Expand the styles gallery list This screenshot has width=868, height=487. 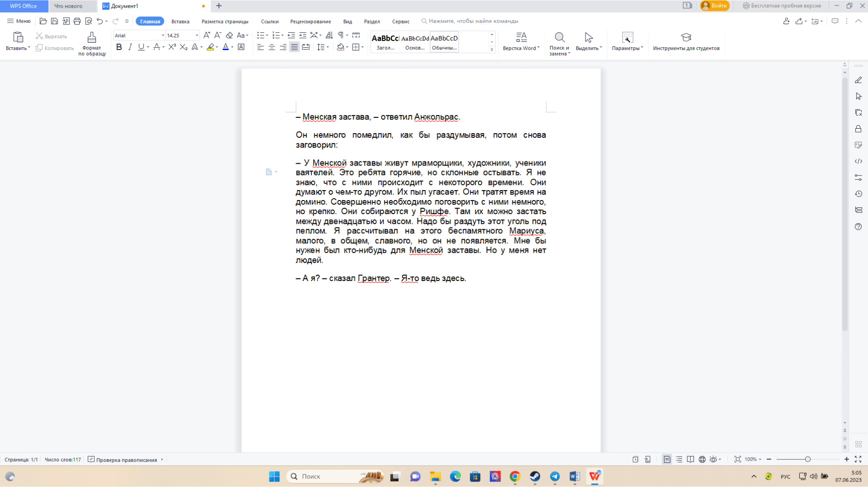(492, 50)
